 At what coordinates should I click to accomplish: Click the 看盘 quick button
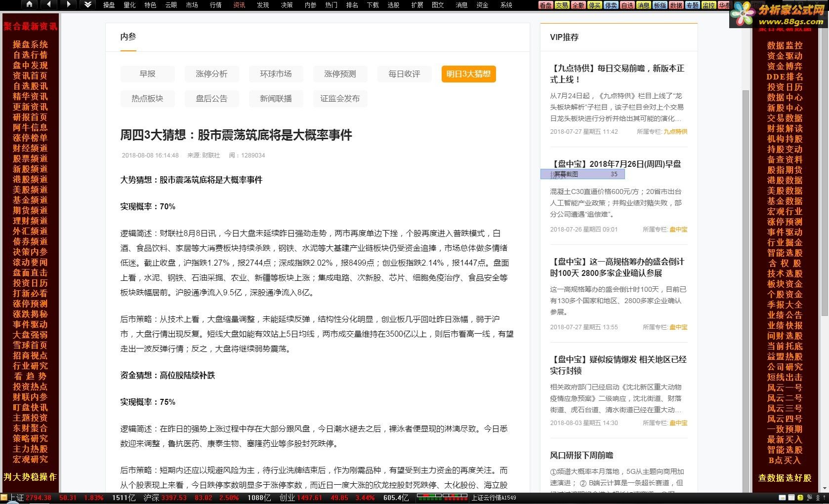[545, 5]
